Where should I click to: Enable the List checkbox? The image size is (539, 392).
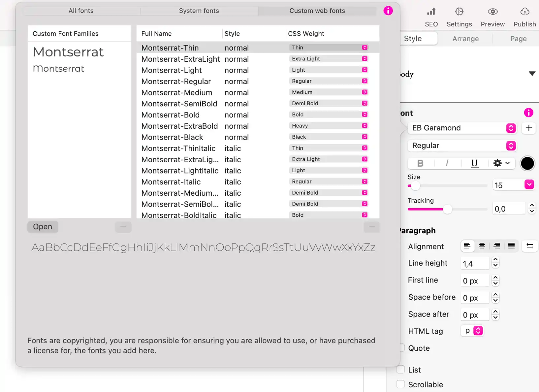pyautogui.click(x=401, y=370)
